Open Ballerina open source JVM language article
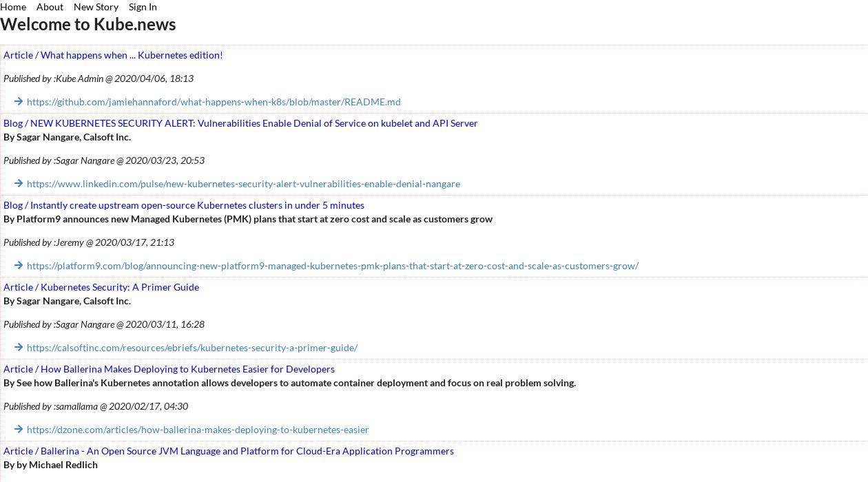The width and height of the screenshot is (868, 482). (229, 451)
